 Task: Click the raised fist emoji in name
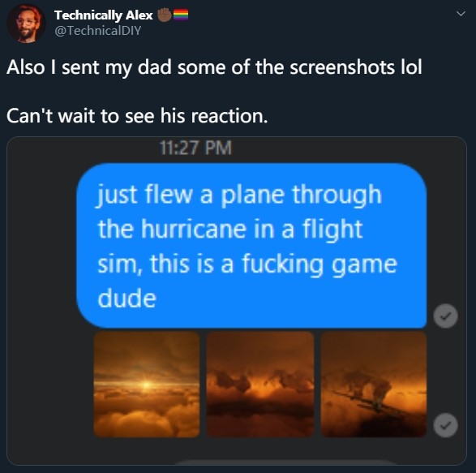tap(165, 15)
